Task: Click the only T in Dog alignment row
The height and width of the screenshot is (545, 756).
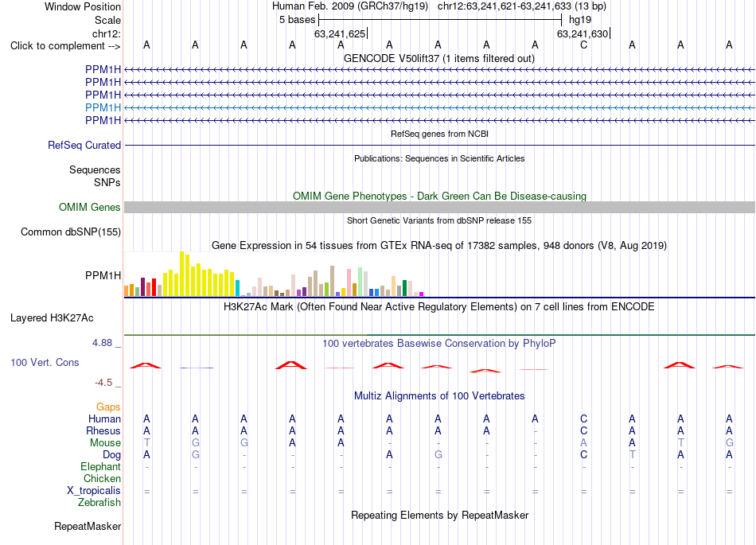Action: pyautogui.click(x=632, y=454)
